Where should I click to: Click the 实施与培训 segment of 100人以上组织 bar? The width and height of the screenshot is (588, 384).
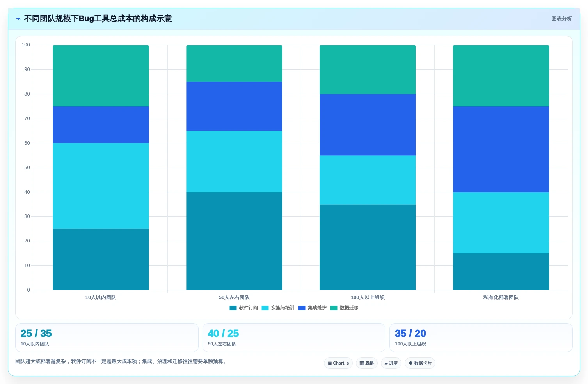(368, 180)
